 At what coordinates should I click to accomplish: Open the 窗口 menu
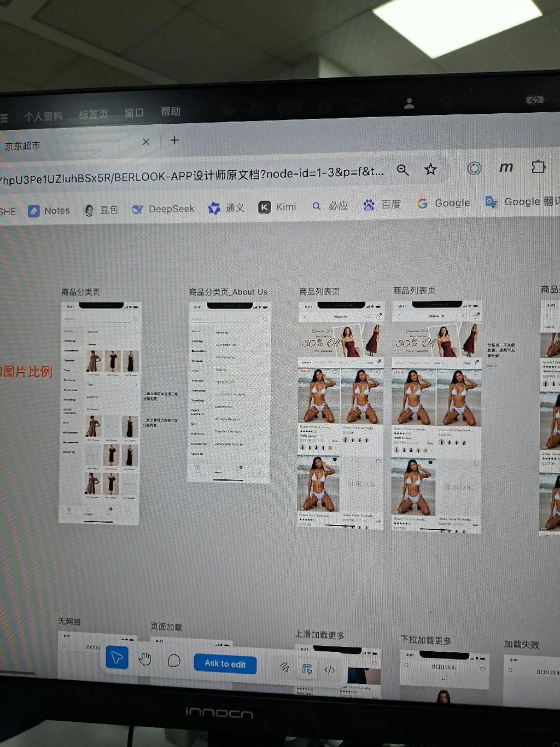[x=134, y=113]
